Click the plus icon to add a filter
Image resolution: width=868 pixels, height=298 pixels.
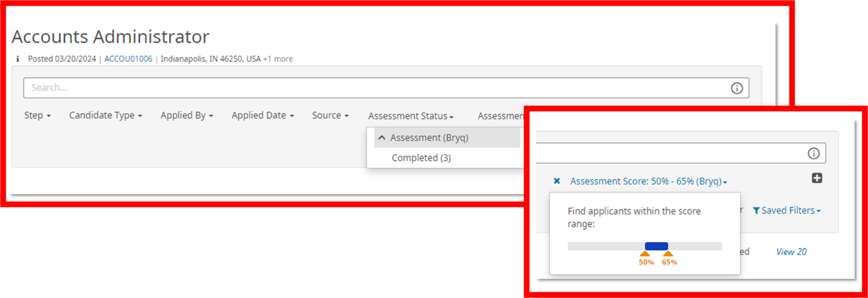[817, 178]
